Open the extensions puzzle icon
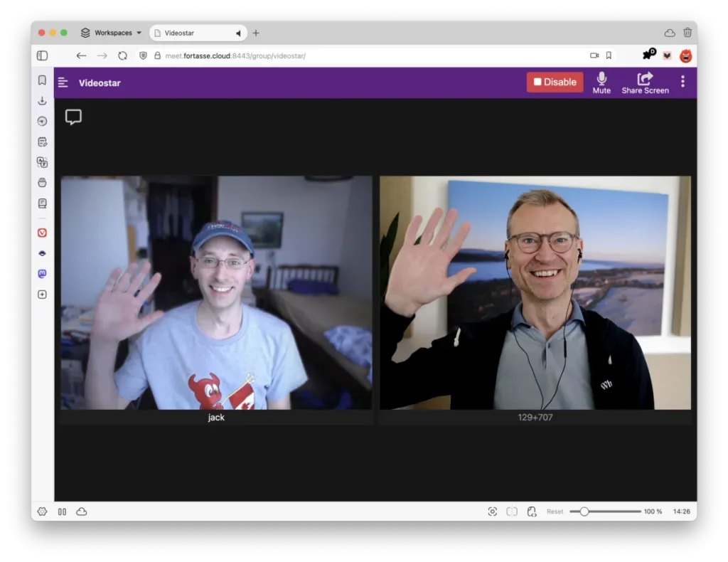Viewport: 728px width, 562px height. pos(648,55)
